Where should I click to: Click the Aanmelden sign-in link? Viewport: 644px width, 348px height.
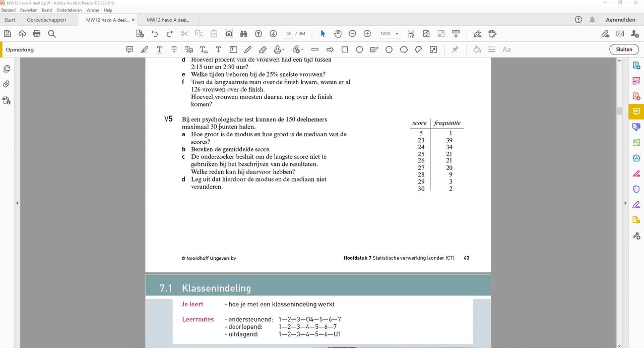coord(620,20)
